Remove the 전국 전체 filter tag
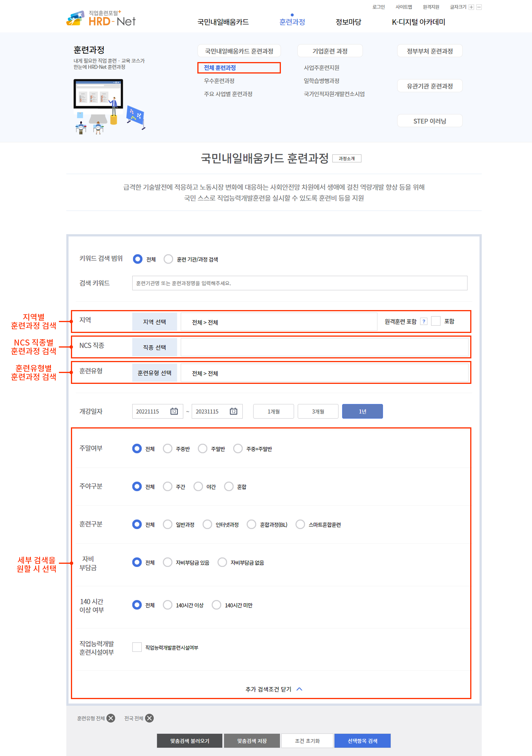This screenshot has height=756, width=532. 150,718
